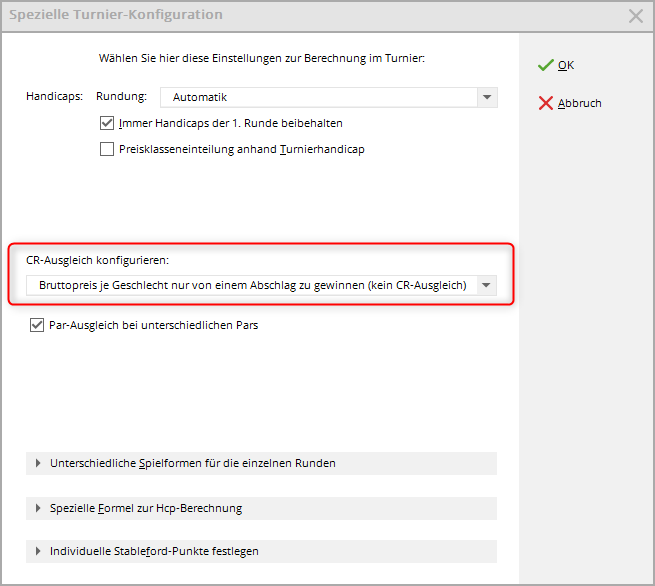Disable Par-Ausgleich bei unterschiedlichen Pars checkbox
The width and height of the screenshot is (655, 586).
coord(38,325)
